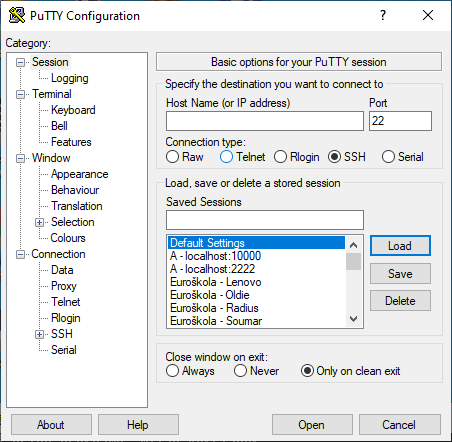Click the Open button
452x442 pixels.
click(x=312, y=425)
